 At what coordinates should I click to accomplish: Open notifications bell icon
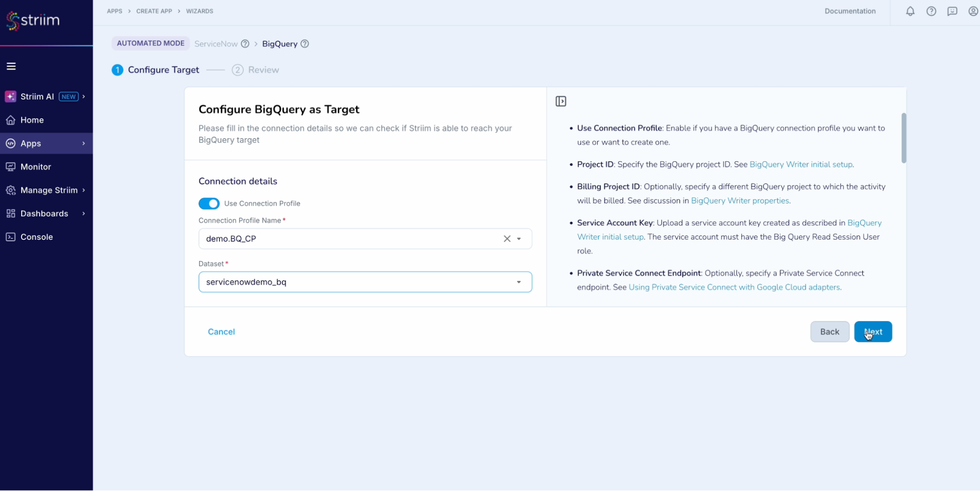pyautogui.click(x=910, y=11)
